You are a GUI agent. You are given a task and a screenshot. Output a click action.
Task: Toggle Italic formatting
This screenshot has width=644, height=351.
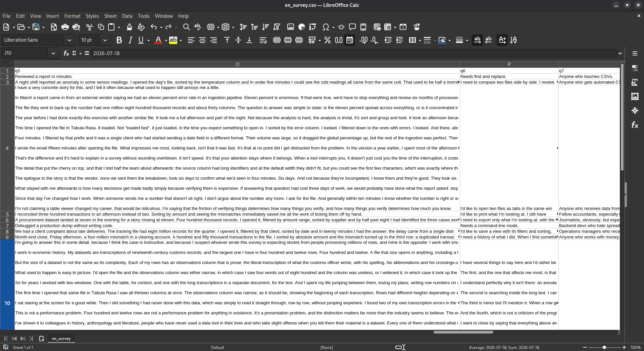click(x=130, y=40)
